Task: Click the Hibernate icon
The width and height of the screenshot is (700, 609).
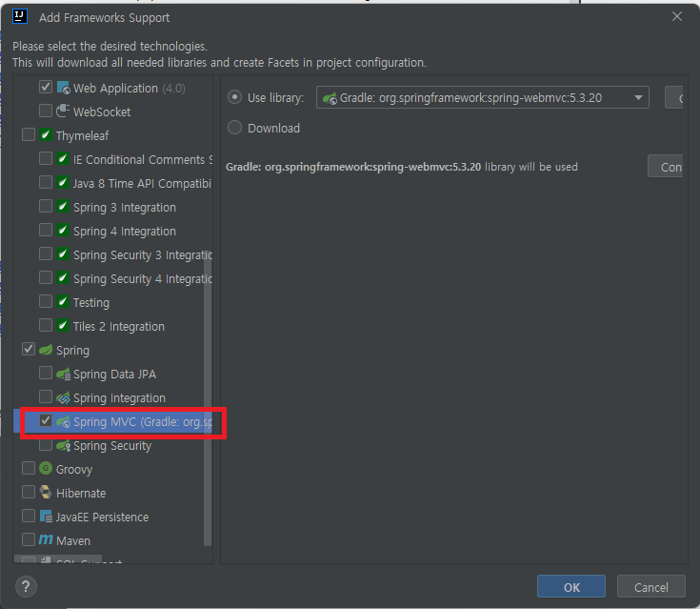Action: pos(46,493)
